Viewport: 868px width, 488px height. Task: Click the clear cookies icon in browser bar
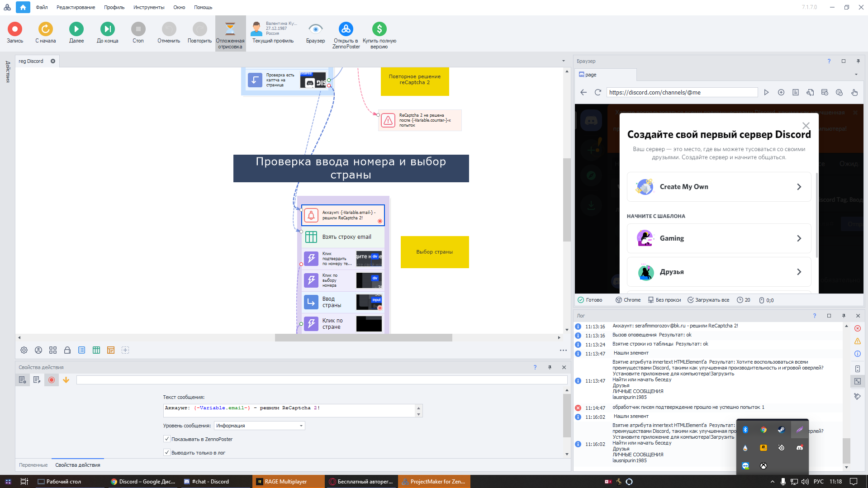point(839,92)
